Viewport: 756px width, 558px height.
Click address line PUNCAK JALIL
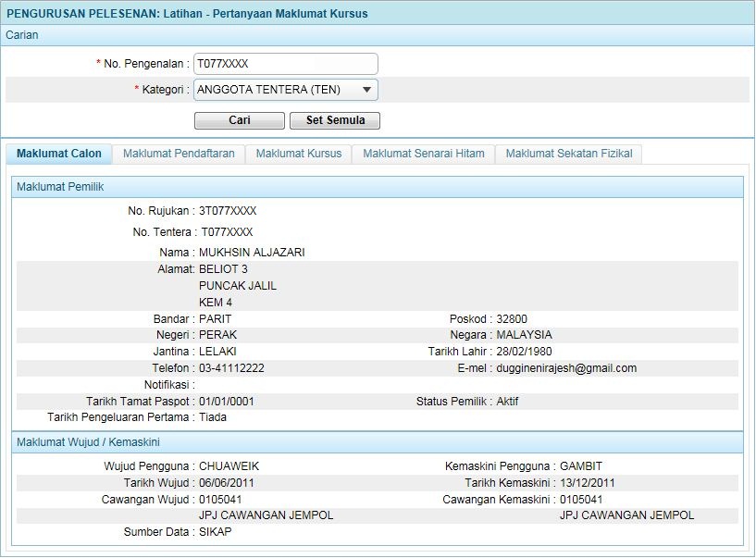click(x=238, y=286)
